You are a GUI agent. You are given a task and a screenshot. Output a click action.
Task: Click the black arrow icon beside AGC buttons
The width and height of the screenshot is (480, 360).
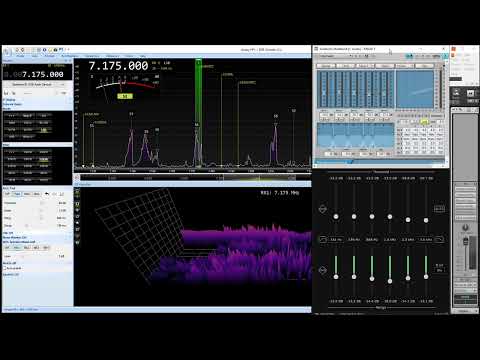pyautogui.click(x=47, y=194)
